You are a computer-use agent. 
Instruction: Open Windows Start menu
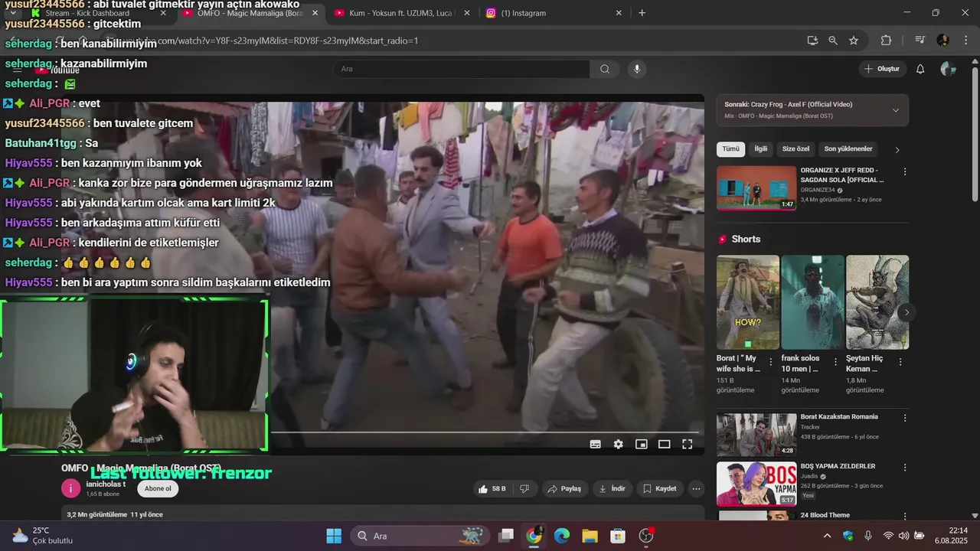point(334,536)
